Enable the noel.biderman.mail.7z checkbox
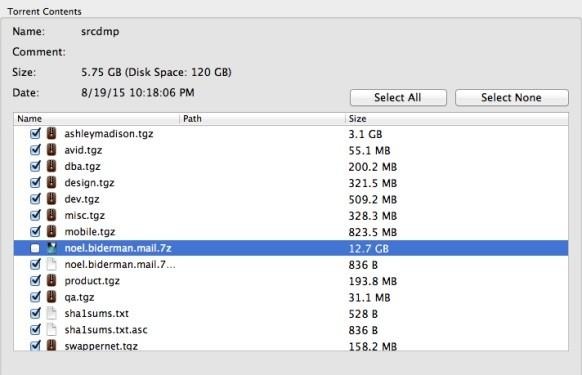The height and width of the screenshot is (375, 582). coord(35,248)
